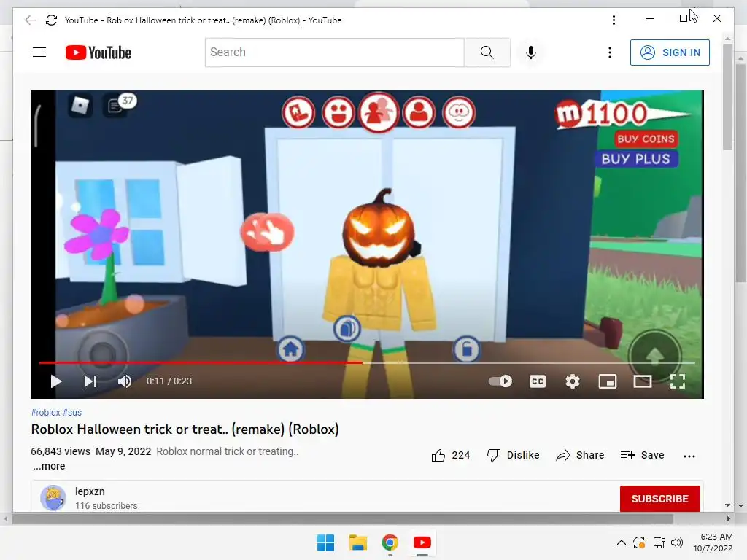Viewport: 747px width, 560px height.
Task: Seek on the video progress bar
Action: (367, 363)
